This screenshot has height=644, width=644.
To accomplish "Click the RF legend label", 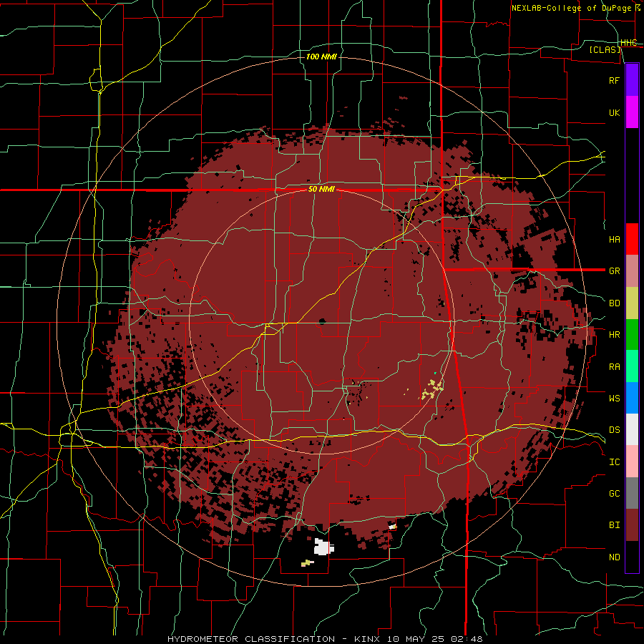I will click(614, 80).
